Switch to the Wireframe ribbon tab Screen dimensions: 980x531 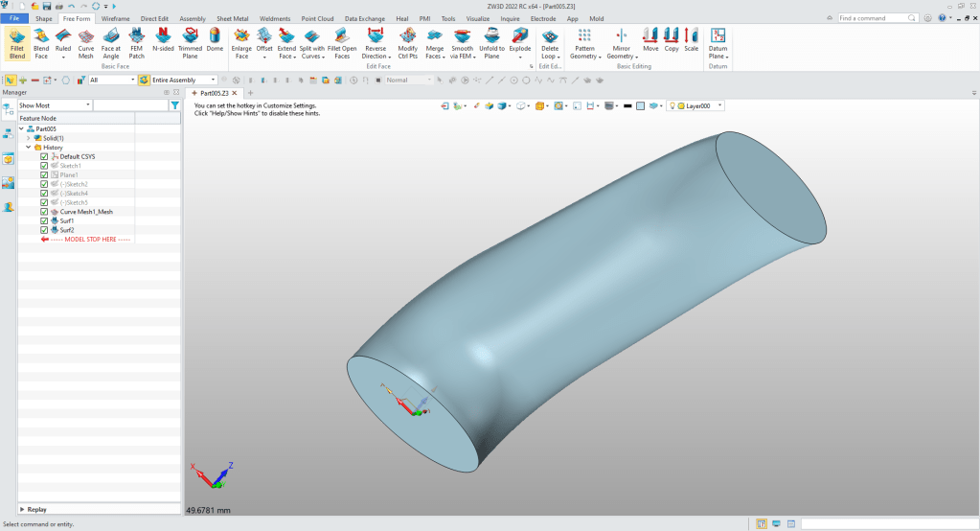click(116, 18)
